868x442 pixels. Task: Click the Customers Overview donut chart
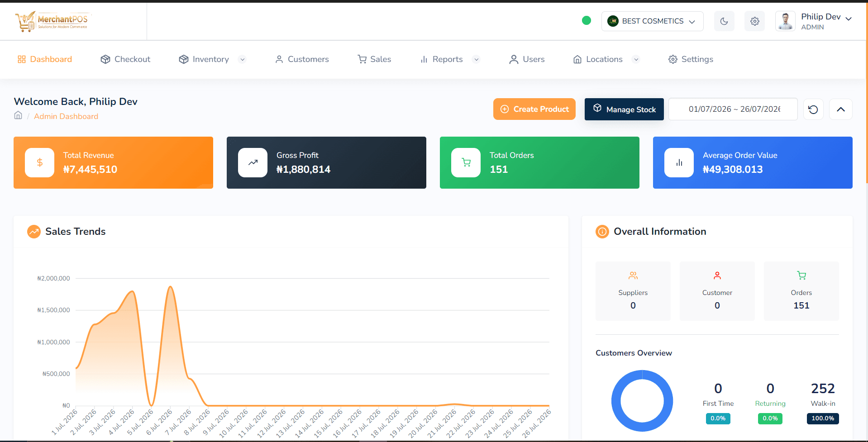642,401
